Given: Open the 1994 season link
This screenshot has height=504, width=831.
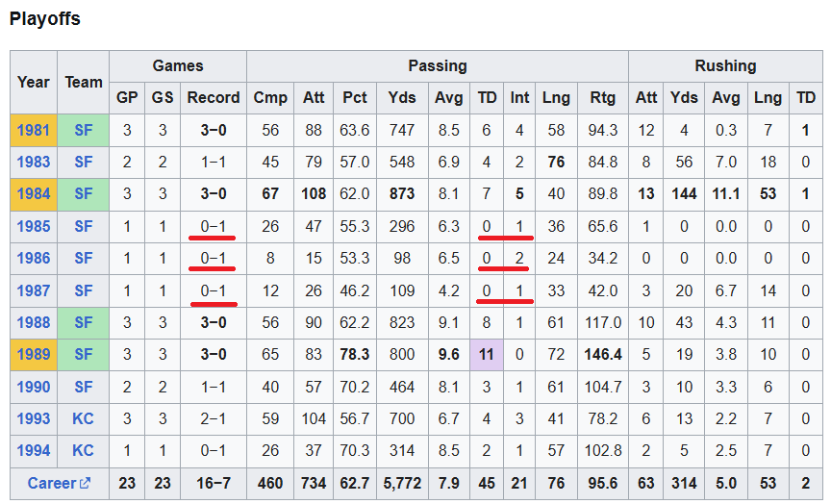Looking at the screenshot, I should pyautogui.click(x=34, y=450).
